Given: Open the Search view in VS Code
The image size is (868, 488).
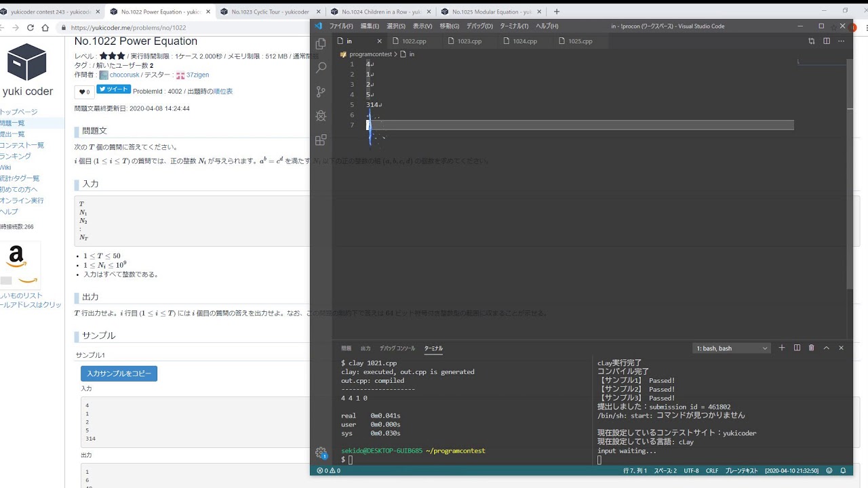Looking at the screenshot, I should pos(321,68).
